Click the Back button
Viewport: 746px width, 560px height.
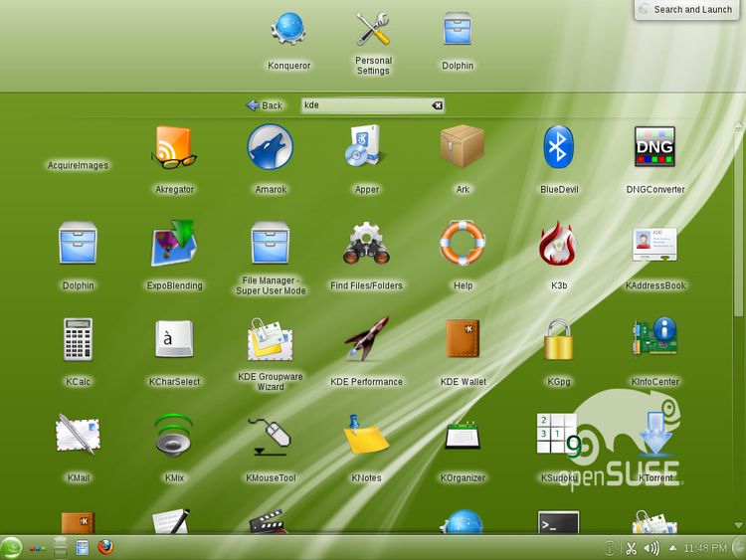(x=265, y=105)
